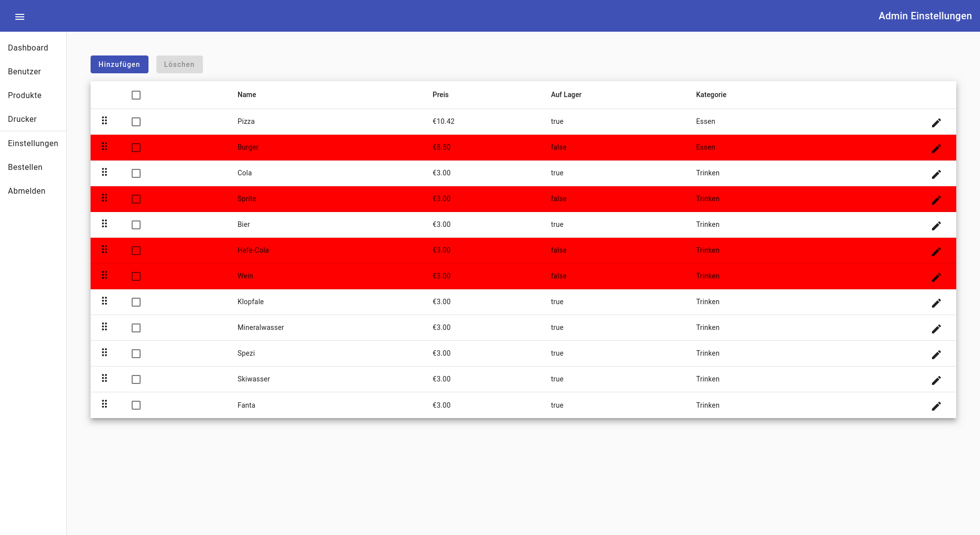
Task: Edit the Mineralwasser entry
Action: pos(936,328)
